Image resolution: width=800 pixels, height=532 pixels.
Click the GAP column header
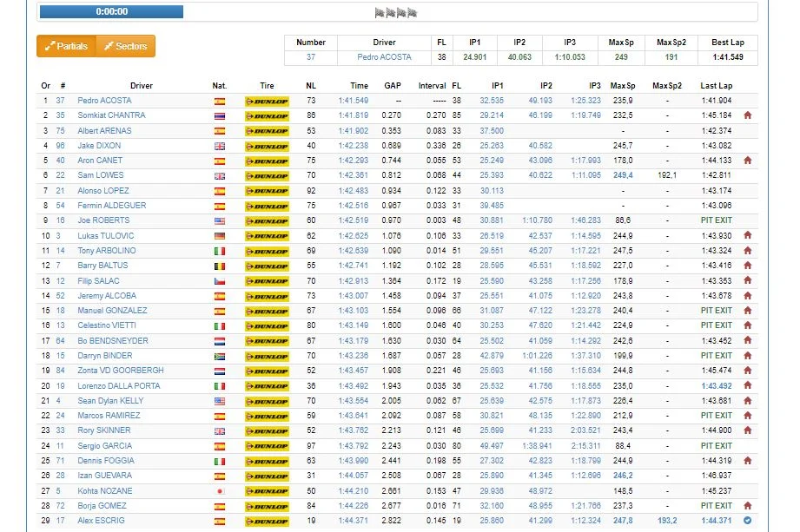click(393, 86)
